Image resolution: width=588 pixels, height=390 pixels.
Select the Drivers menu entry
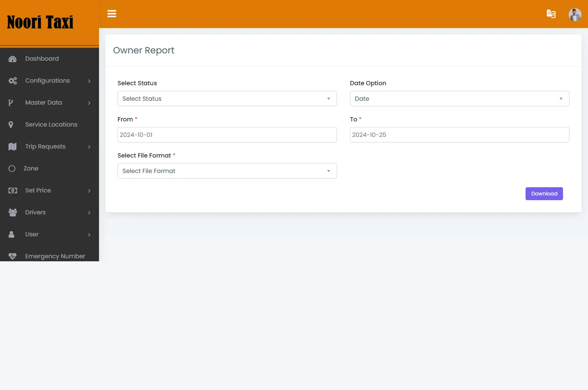35,212
